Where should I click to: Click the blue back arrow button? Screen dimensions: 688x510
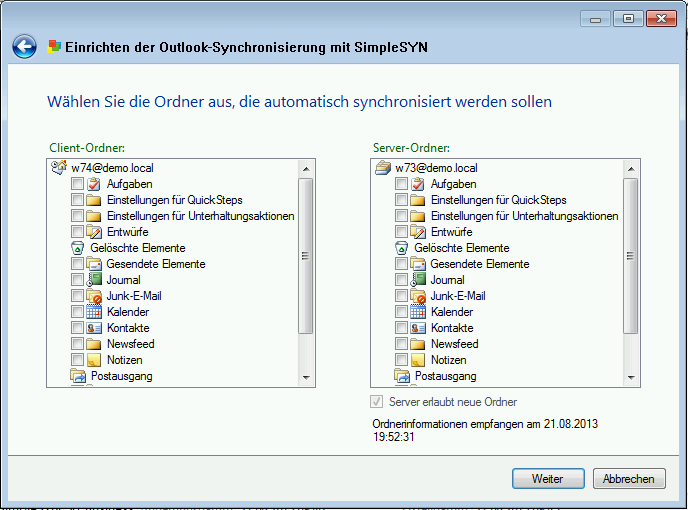[24, 46]
